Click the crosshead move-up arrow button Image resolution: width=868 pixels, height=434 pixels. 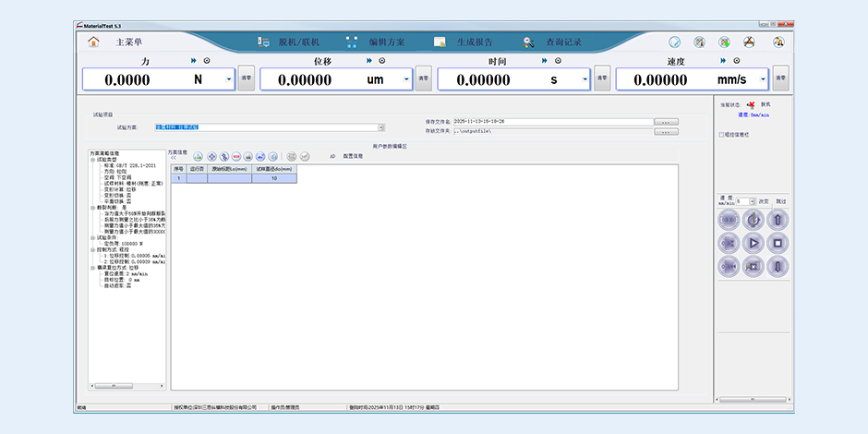778,220
